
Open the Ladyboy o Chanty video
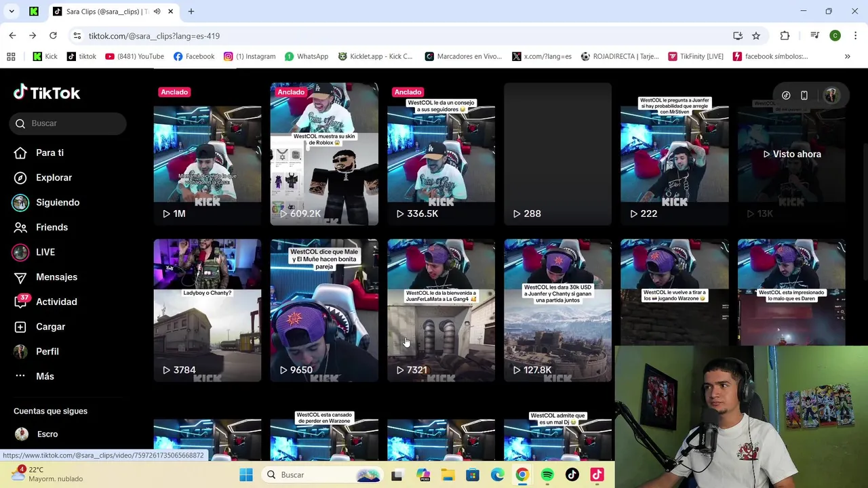tap(208, 310)
